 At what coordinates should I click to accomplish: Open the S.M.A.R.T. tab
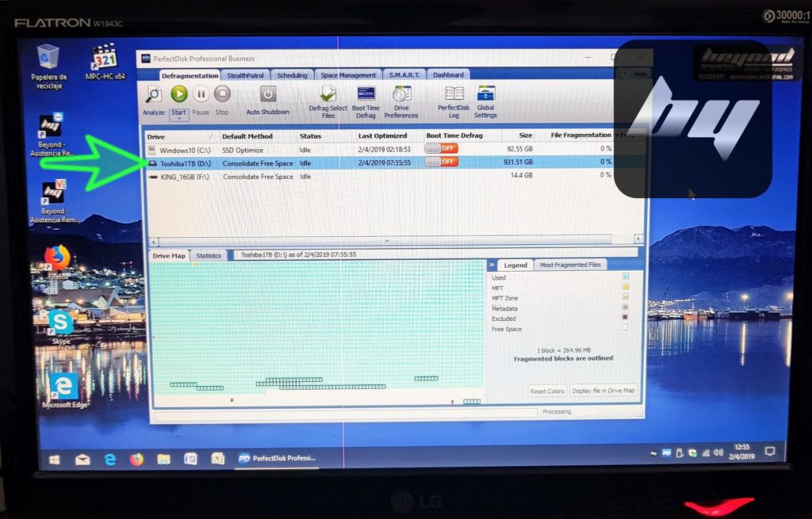404,75
